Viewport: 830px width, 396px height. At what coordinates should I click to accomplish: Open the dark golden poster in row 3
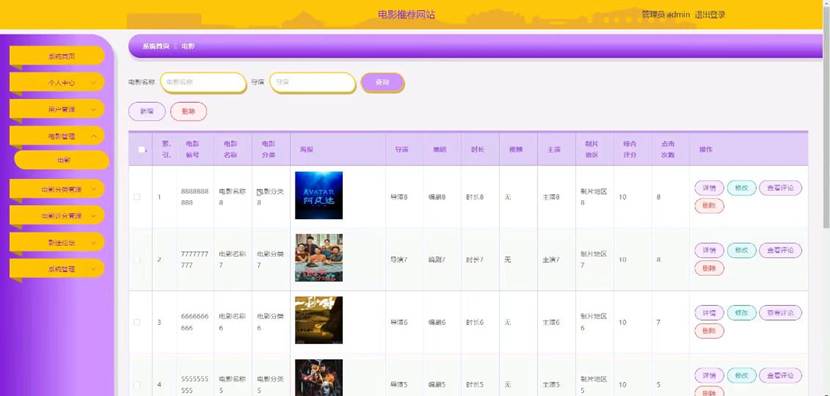(319, 320)
